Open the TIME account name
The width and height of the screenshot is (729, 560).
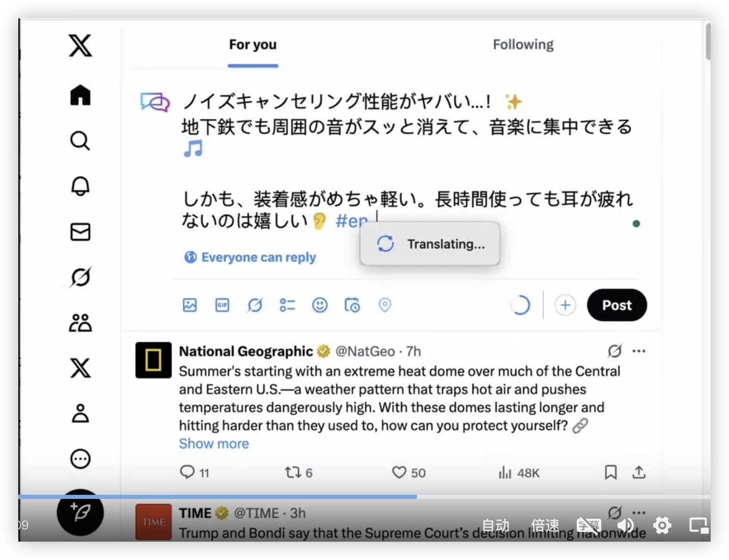coord(195,513)
